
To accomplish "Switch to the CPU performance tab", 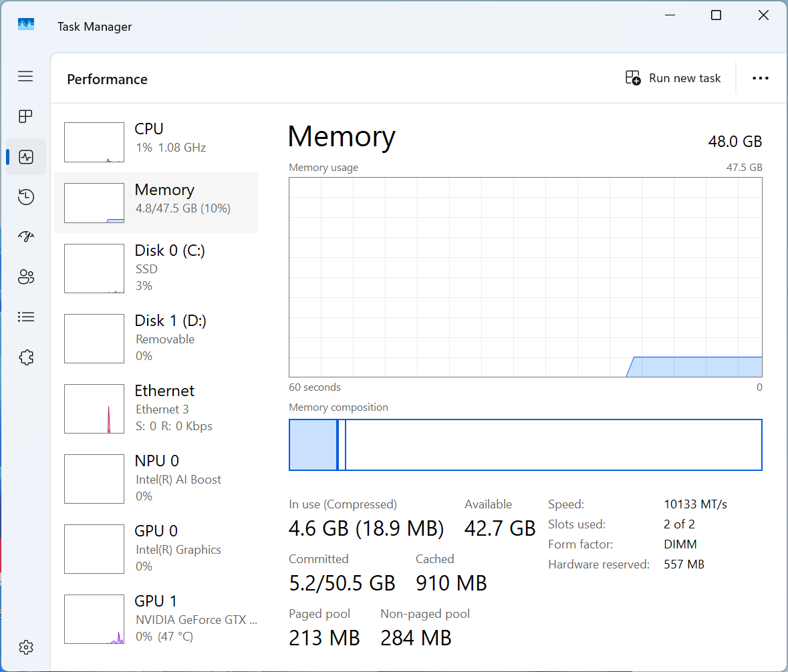I will (154, 137).
